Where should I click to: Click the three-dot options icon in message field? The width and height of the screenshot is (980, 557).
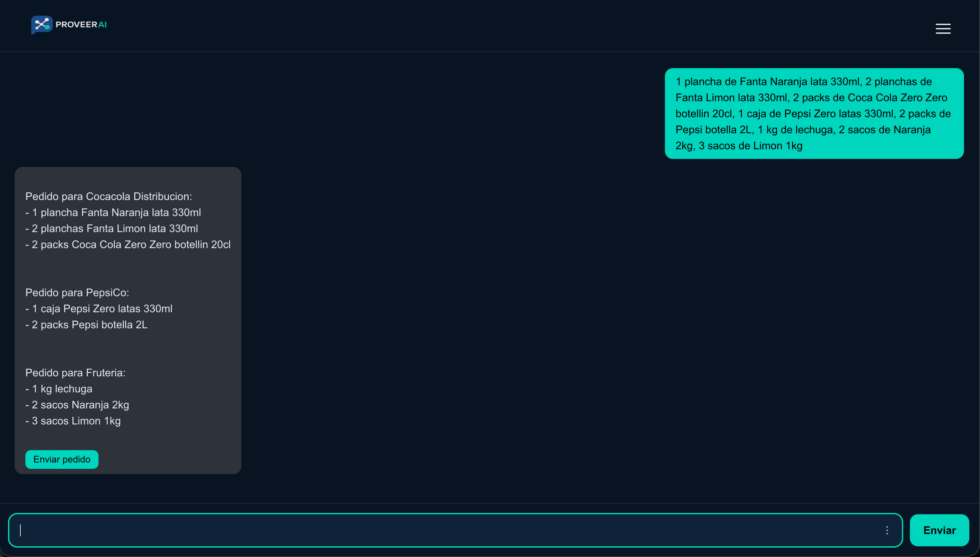coord(887,530)
